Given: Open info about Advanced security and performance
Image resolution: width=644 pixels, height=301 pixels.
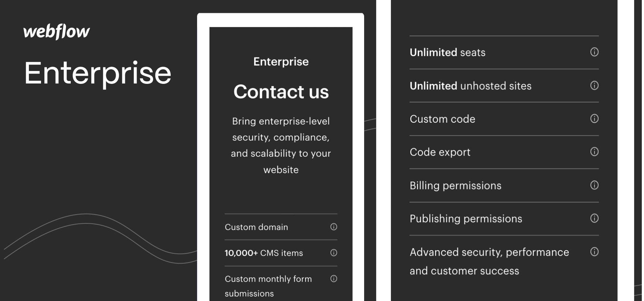Looking at the screenshot, I should 594,252.
